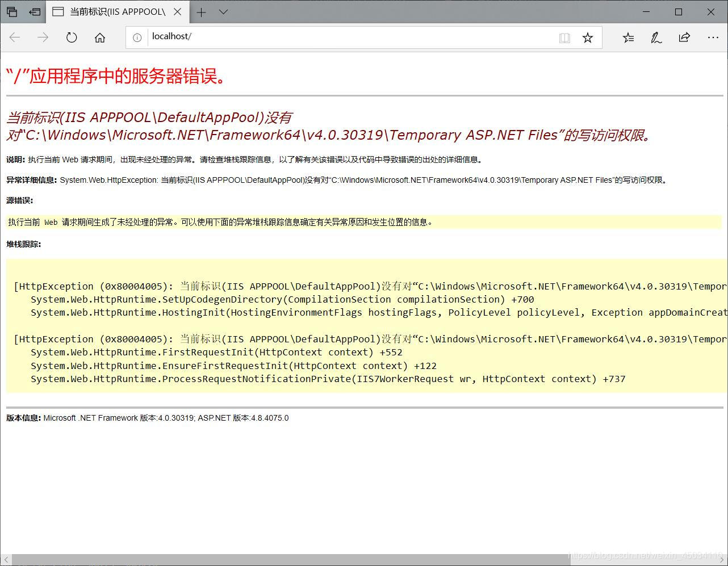Refresh the localhost page

pos(72,37)
